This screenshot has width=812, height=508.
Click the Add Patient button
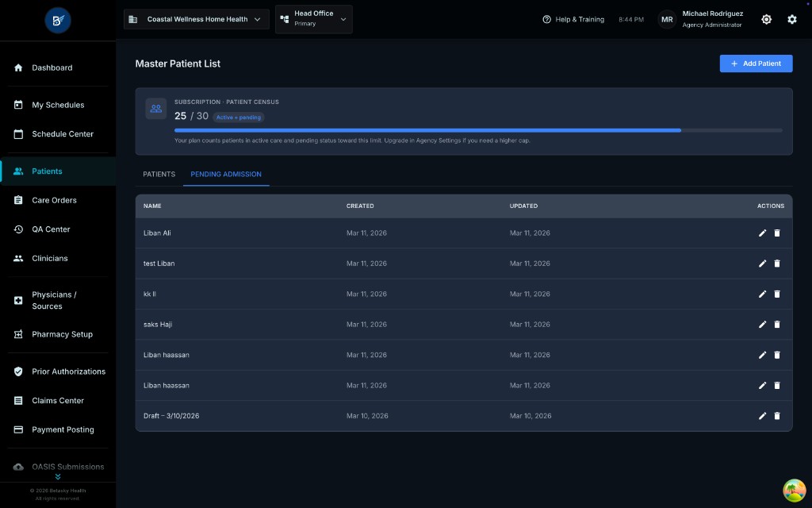coord(756,63)
